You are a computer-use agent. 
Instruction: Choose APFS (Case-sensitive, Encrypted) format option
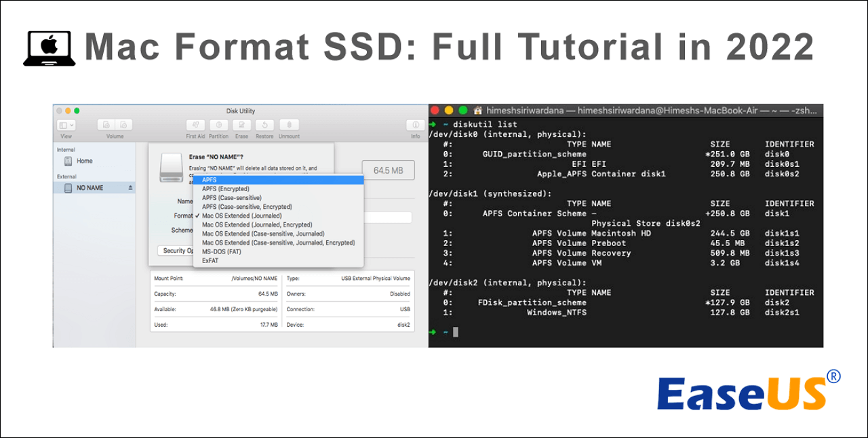278,206
